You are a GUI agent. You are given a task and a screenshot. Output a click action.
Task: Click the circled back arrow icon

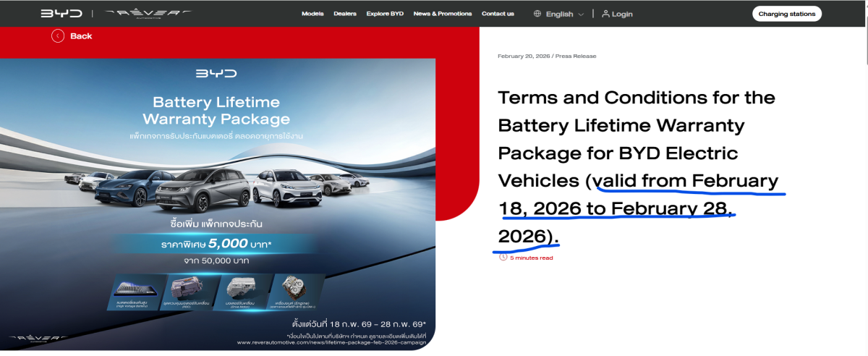(58, 36)
